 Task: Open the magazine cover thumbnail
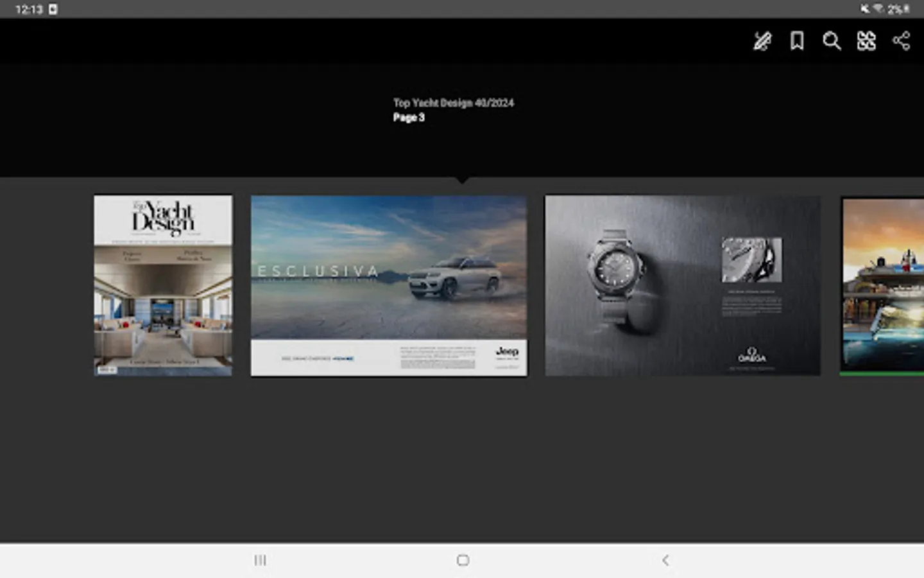pyautogui.click(x=163, y=285)
